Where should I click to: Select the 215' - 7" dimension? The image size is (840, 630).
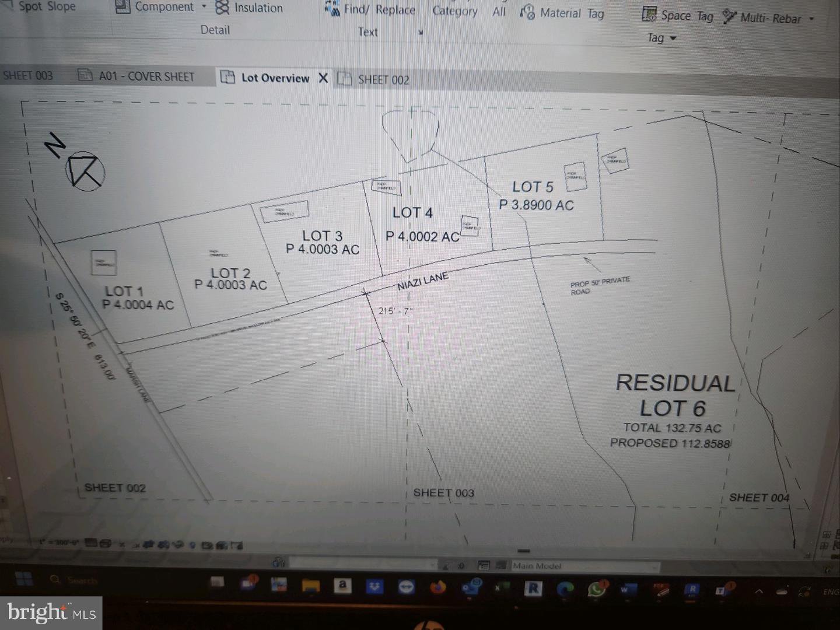click(x=395, y=311)
